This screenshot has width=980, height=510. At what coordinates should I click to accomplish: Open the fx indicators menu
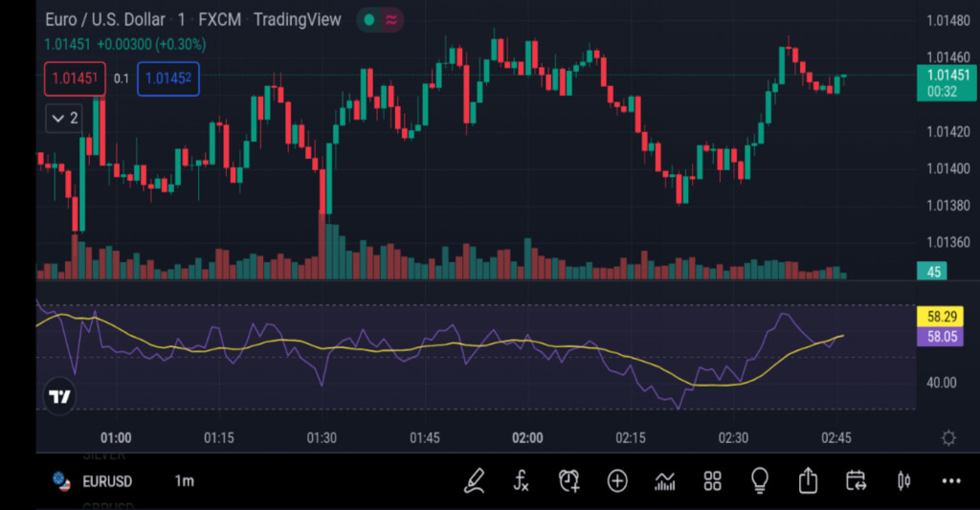522,480
